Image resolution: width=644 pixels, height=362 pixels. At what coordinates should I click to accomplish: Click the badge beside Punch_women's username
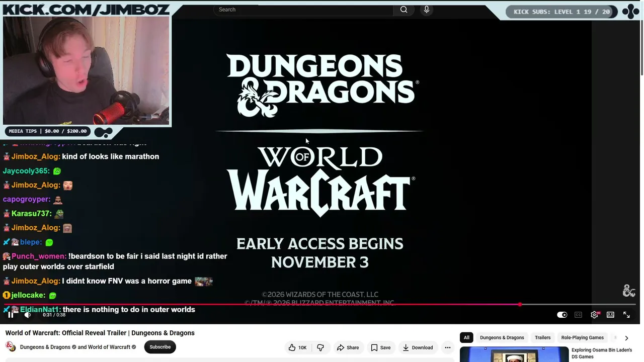pyautogui.click(x=7, y=256)
